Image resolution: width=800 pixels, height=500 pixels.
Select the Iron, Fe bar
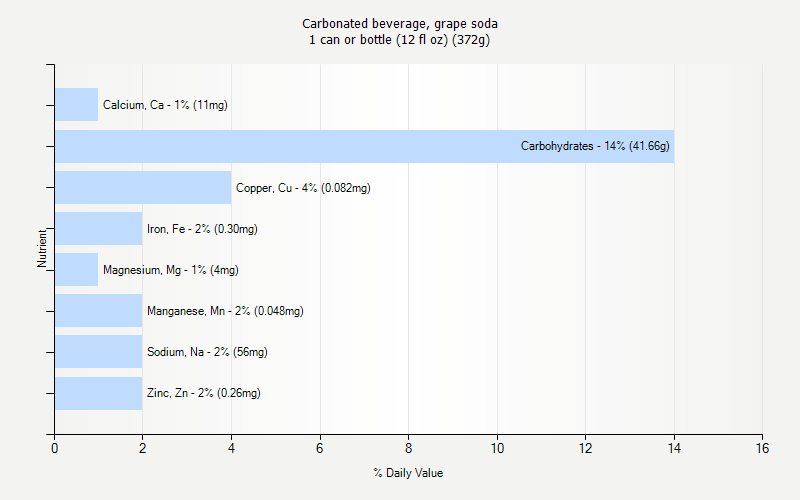[x=98, y=229]
